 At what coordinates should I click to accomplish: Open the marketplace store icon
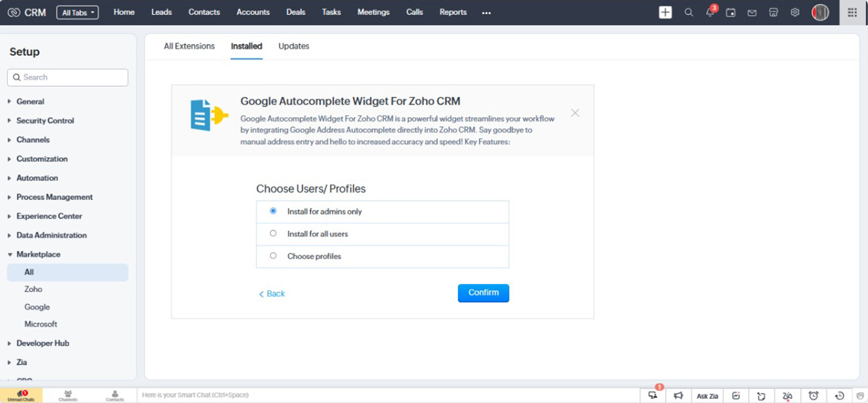click(x=773, y=13)
